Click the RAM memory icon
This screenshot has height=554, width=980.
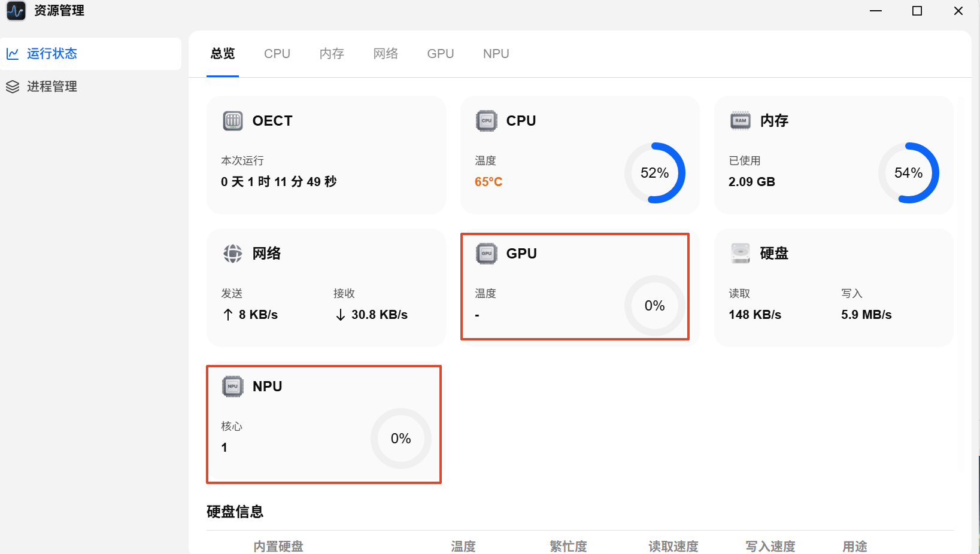(741, 121)
